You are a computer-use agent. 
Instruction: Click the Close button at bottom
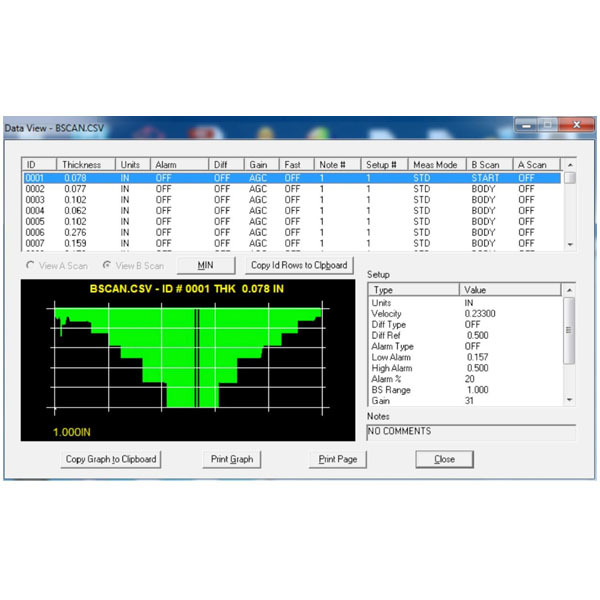coord(445,459)
